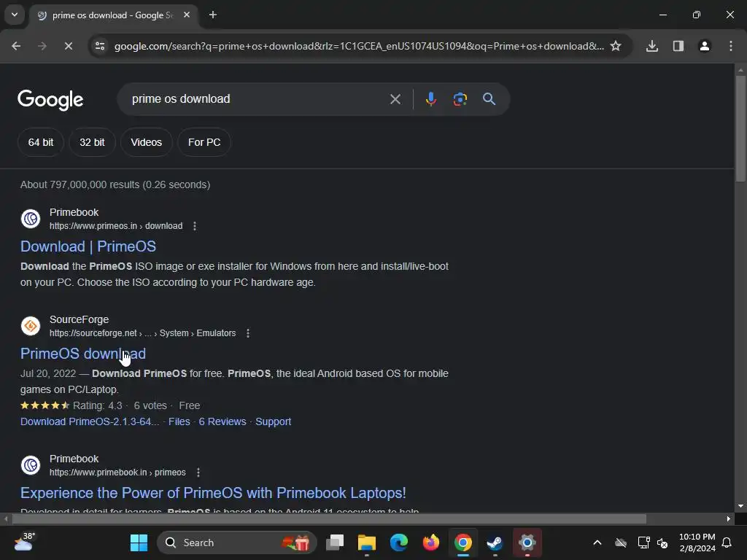Open Chrome downloads icon
The height and width of the screenshot is (560, 747).
(652, 46)
